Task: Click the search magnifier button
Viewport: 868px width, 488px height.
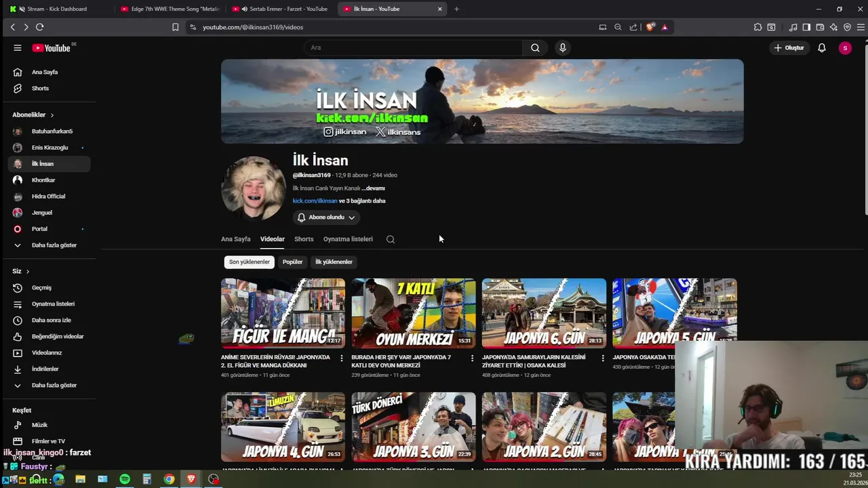Action: click(535, 47)
